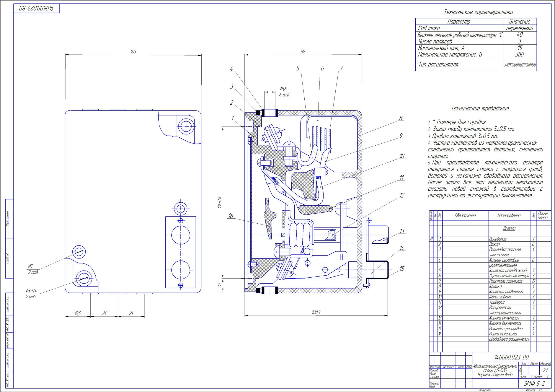The height and width of the screenshot is (392, 555).
Task: Click the '6 отв.' hole count note
Action: tap(284, 95)
